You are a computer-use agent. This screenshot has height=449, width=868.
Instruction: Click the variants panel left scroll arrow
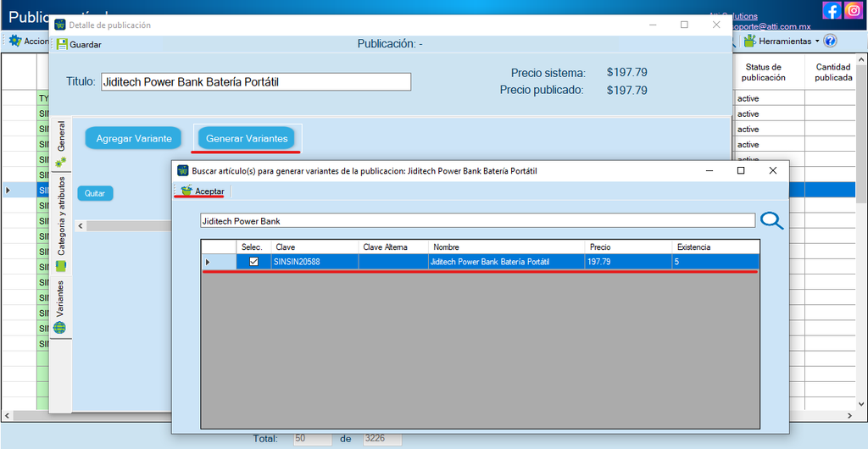click(x=81, y=225)
